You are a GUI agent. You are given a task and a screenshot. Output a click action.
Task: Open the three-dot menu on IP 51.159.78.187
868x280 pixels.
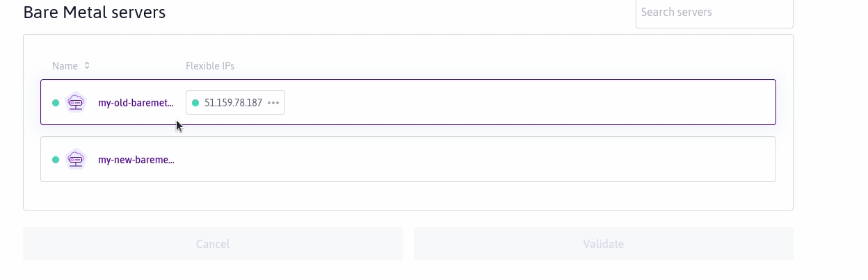tap(273, 103)
